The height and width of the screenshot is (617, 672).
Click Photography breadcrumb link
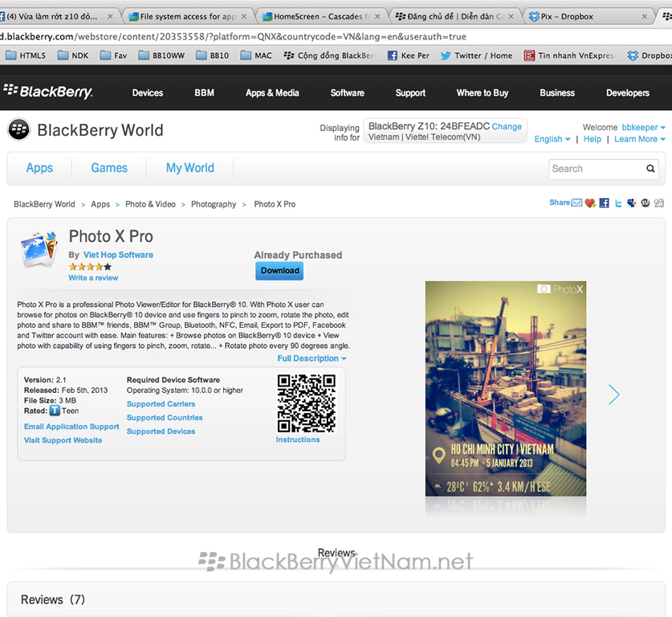click(214, 204)
